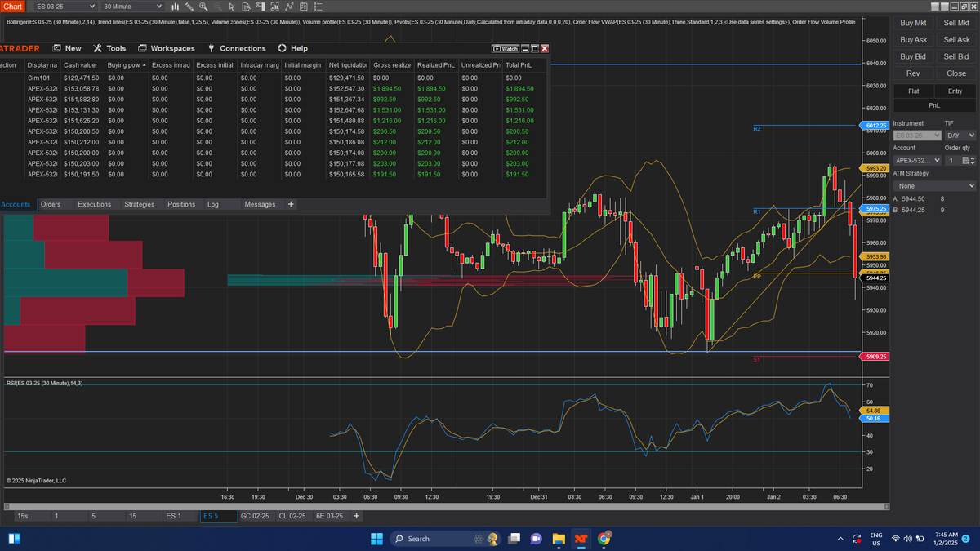Toggle the Entry display button
The image size is (980, 551).
[x=956, y=91]
